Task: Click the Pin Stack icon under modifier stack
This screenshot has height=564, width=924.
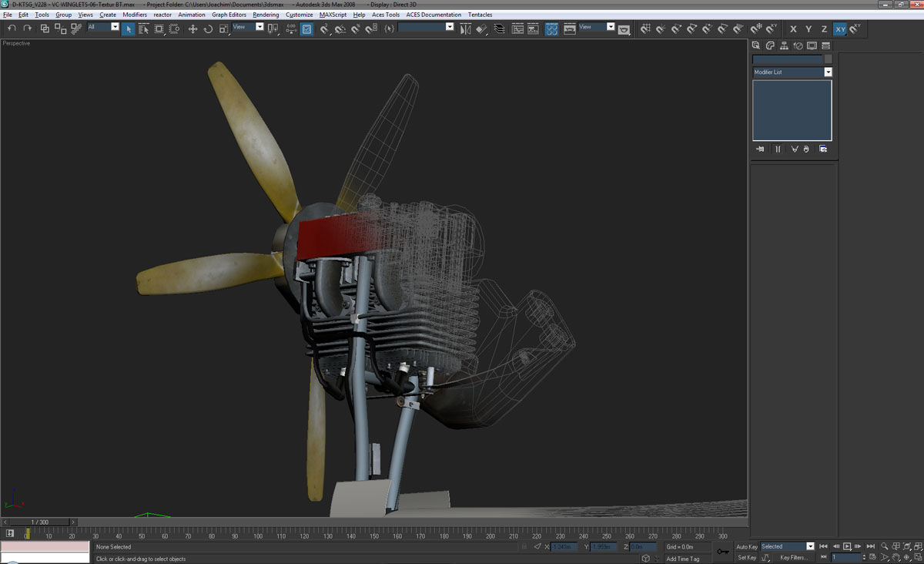Action: click(760, 149)
